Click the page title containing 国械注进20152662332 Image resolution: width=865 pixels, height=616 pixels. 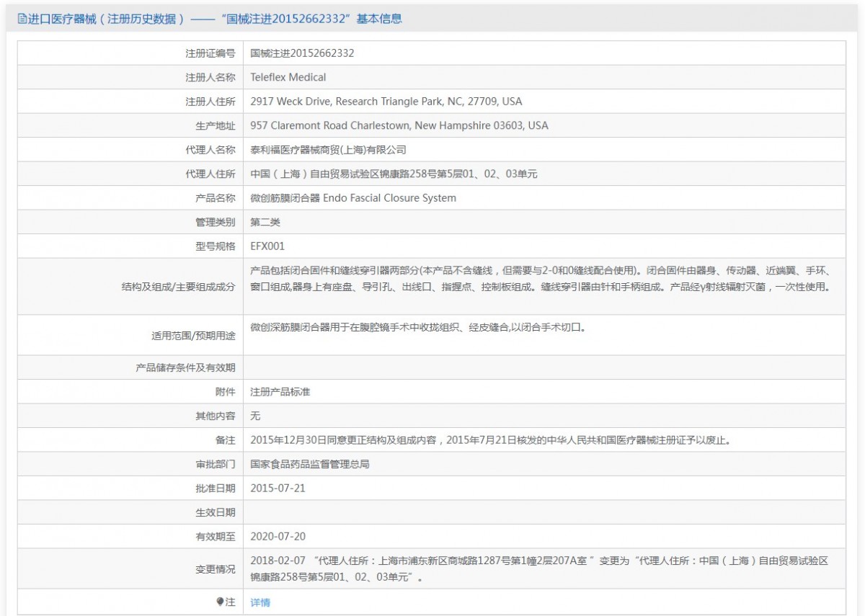point(215,19)
